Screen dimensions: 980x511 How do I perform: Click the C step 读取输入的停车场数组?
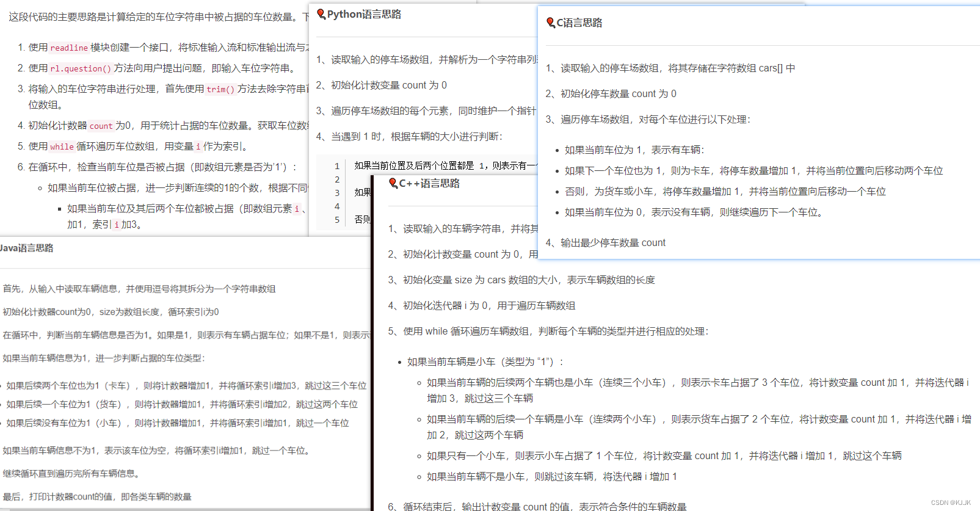pyautogui.click(x=670, y=68)
